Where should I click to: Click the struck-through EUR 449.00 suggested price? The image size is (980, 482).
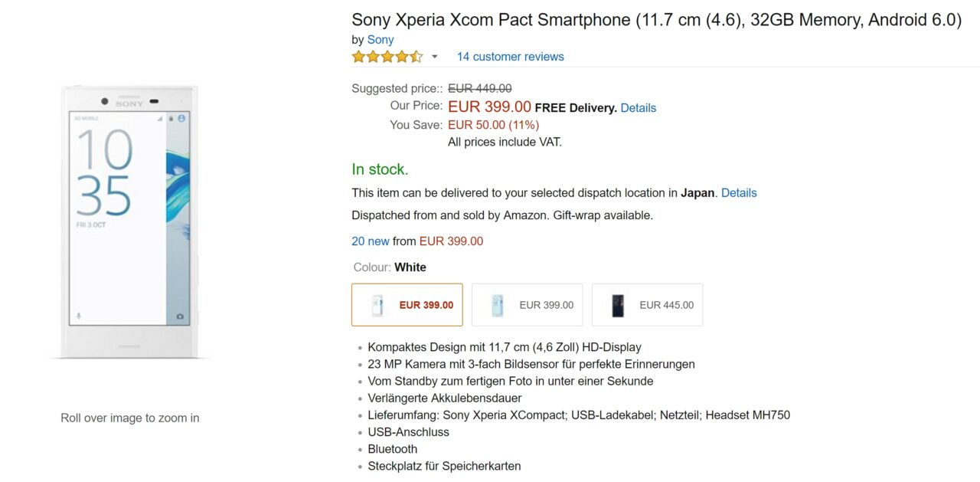[x=479, y=88]
